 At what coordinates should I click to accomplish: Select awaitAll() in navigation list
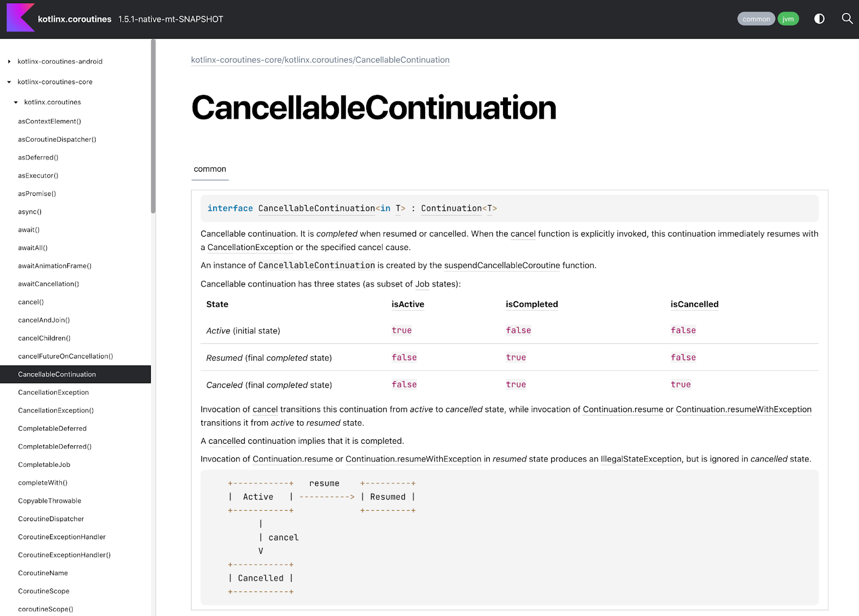coord(33,248)
